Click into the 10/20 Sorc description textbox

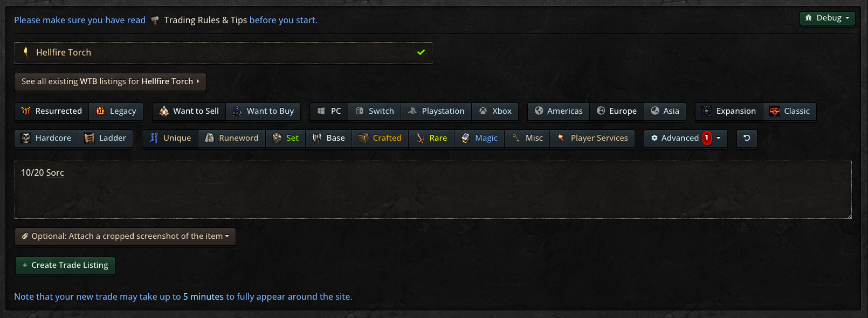pyautogui.click(x=433, y=190)
